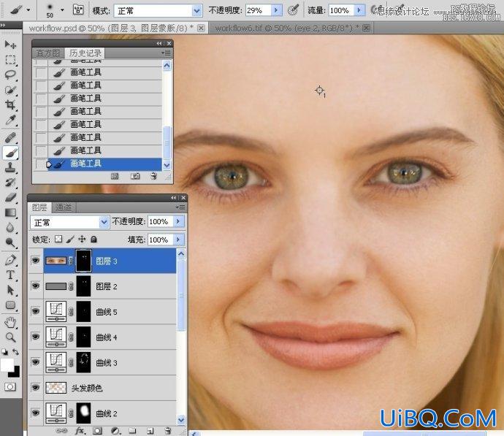
Task: Select the Eyedropper tool
Action: (10, 121)
